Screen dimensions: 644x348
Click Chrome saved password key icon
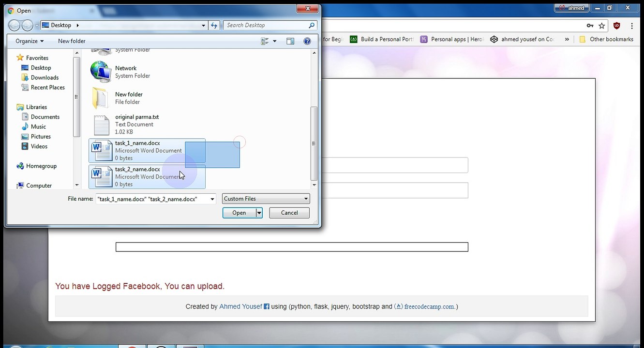point(590,26)
